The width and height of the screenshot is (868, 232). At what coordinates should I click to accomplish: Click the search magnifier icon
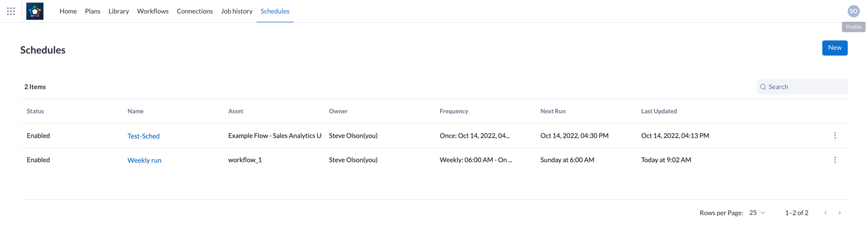click(763, 87)
